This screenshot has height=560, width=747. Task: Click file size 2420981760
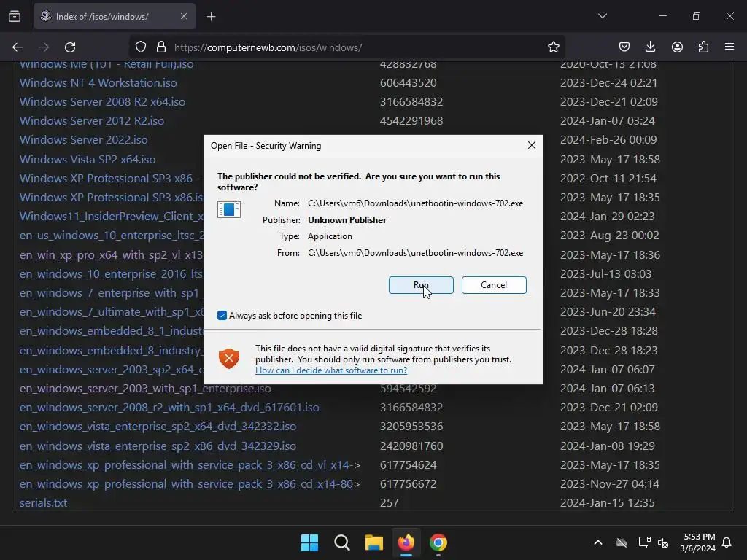[x=411, y=446]
